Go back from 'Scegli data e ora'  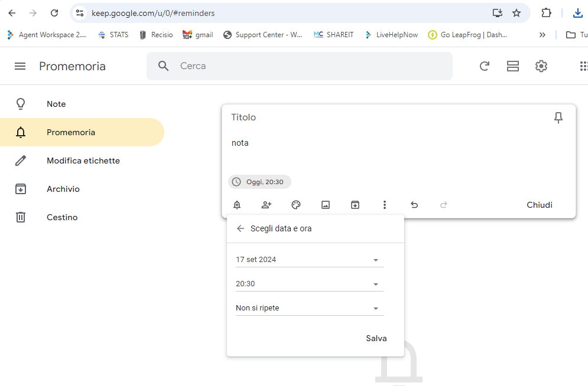click(241, 228)
